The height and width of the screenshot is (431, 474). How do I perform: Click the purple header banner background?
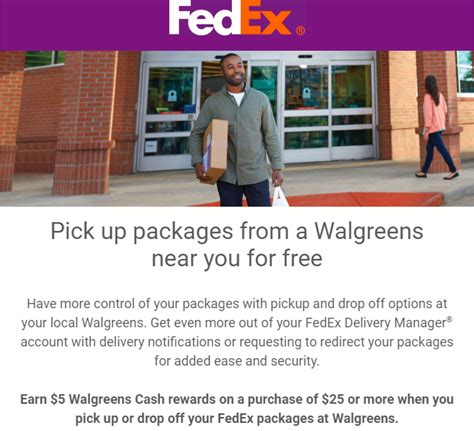click(x=383, y=25)
